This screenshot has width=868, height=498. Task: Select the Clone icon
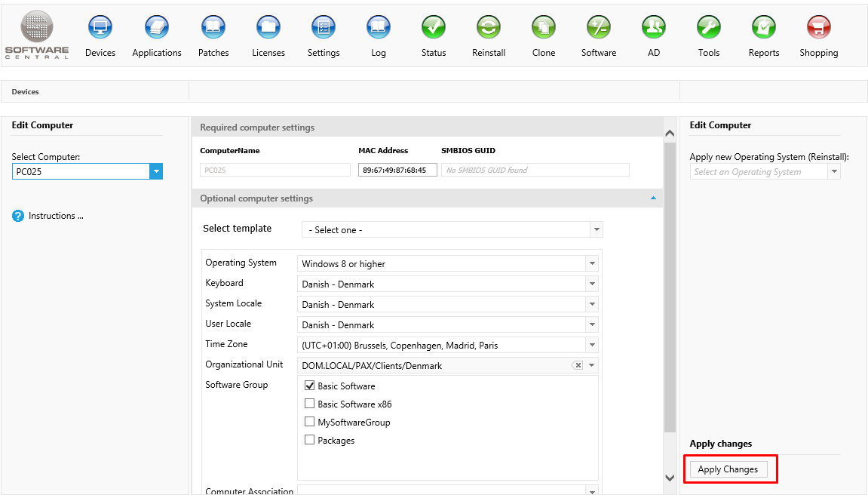click(544, 29)
